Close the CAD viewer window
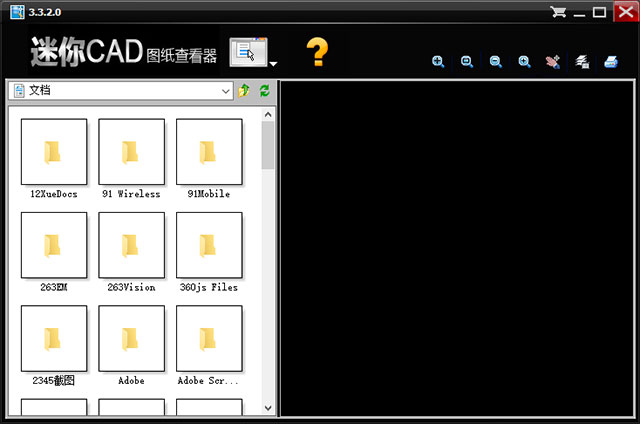Viewport: 640px width, 424px height. pos(626,11)
